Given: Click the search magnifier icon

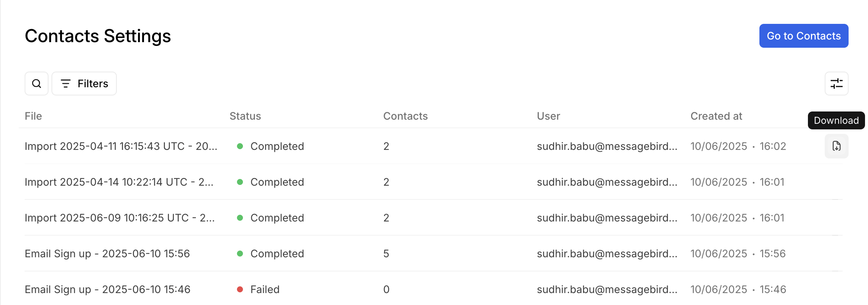Looking at the screenshot, I should point(37,84).
